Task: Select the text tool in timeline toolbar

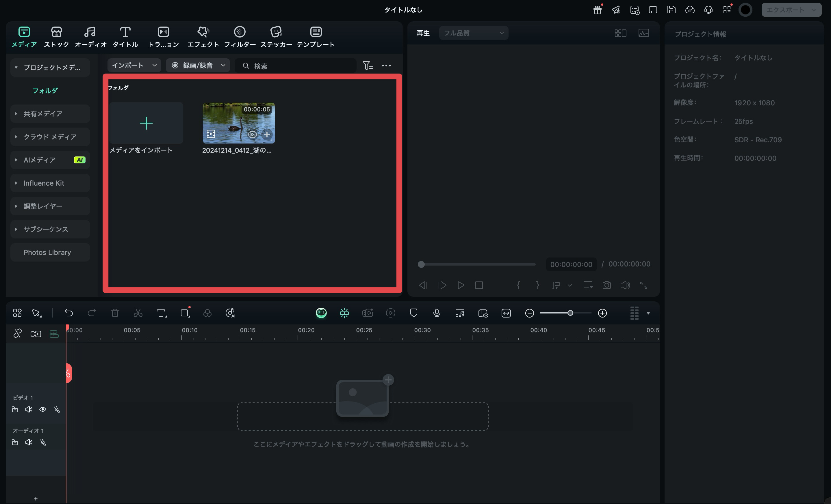Action: click(162, 313)
